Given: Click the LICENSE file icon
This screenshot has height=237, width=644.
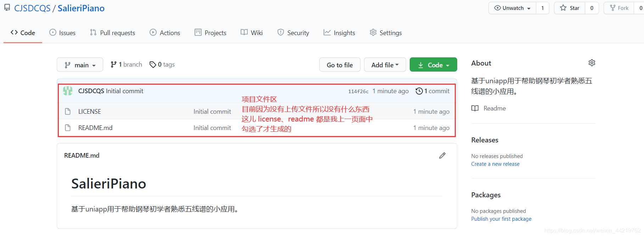Looking at the screenshot, I should tap(68, 111).
